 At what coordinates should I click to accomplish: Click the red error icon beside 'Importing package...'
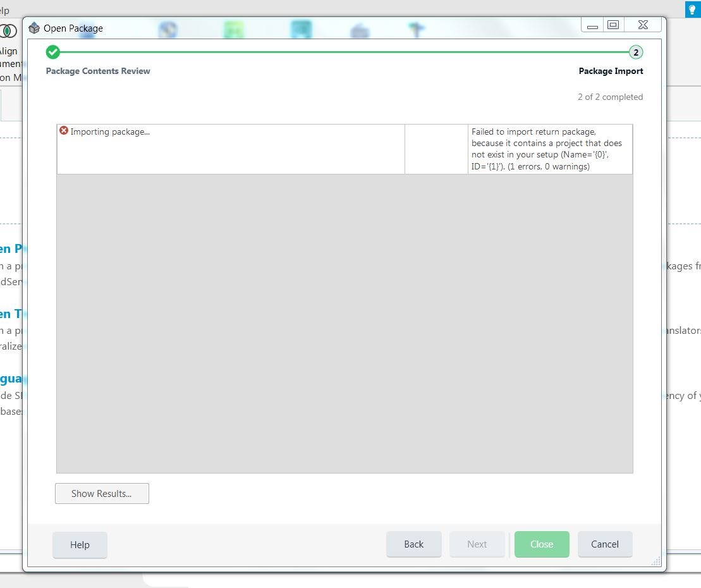point(64,130)
